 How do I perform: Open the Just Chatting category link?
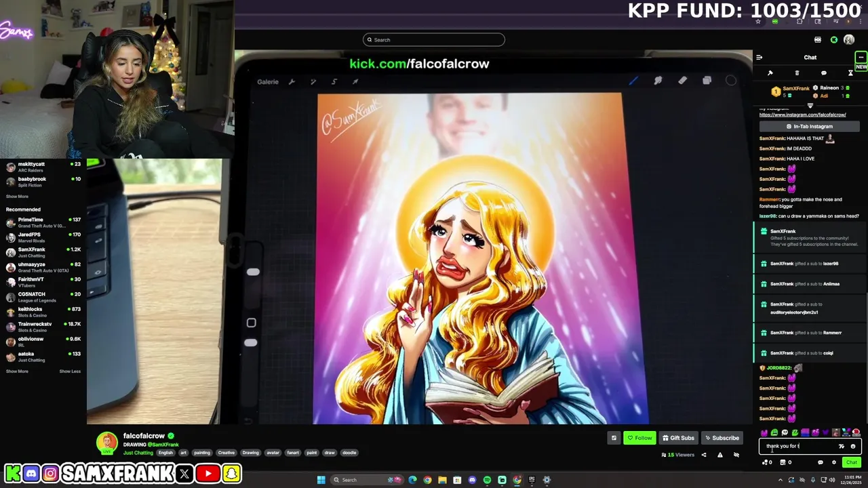[x=138, y=453]
